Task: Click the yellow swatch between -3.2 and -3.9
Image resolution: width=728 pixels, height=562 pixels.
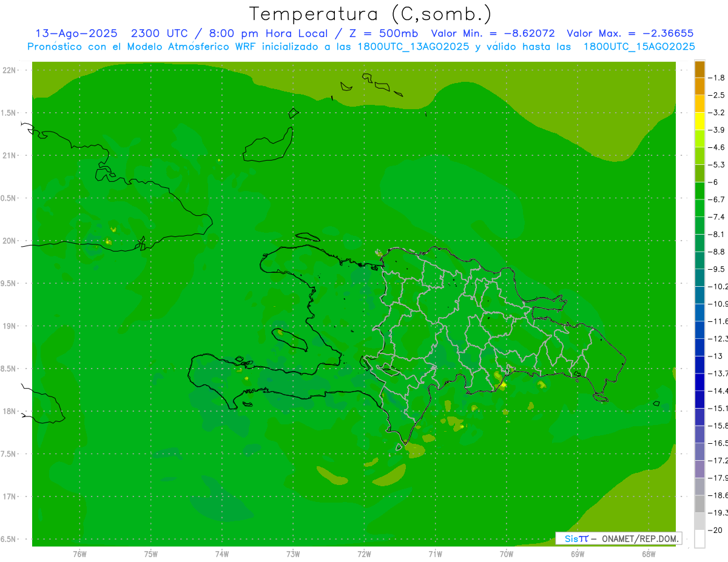Action: point(699,121)
